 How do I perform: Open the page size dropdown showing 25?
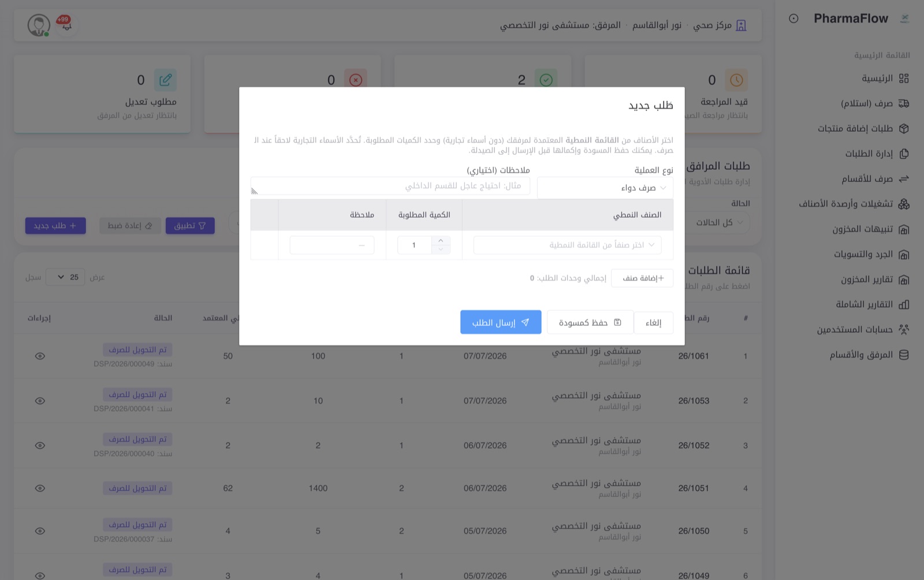pos(65,277)
